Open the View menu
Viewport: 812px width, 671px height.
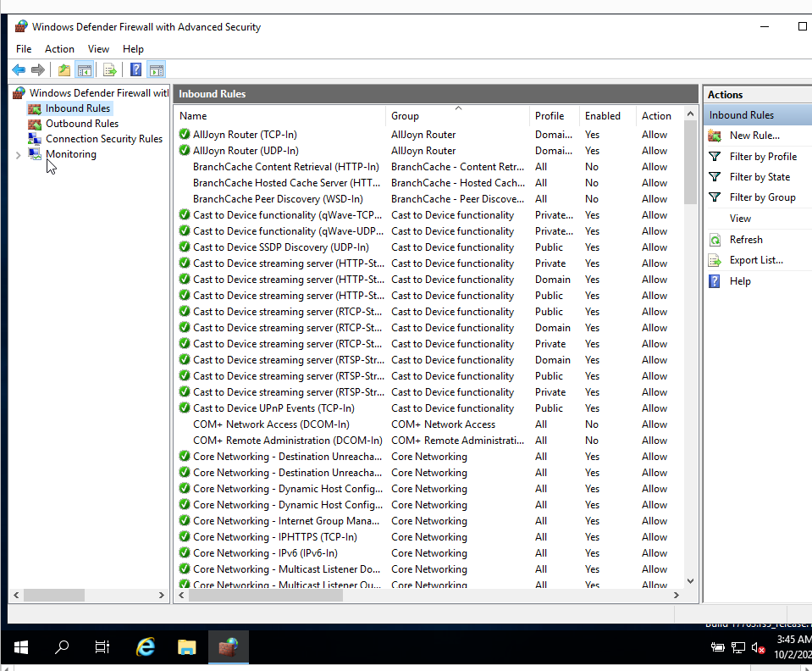tap(98, 49)
